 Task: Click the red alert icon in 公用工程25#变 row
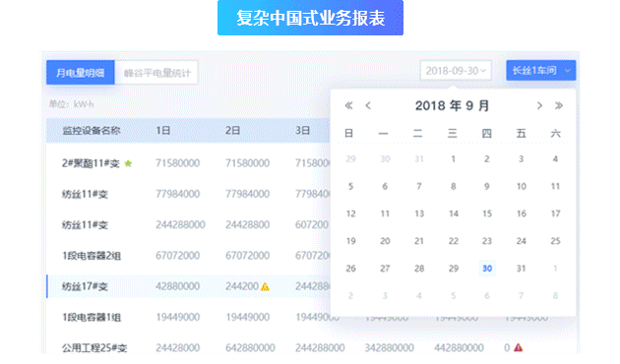point(518,348)
